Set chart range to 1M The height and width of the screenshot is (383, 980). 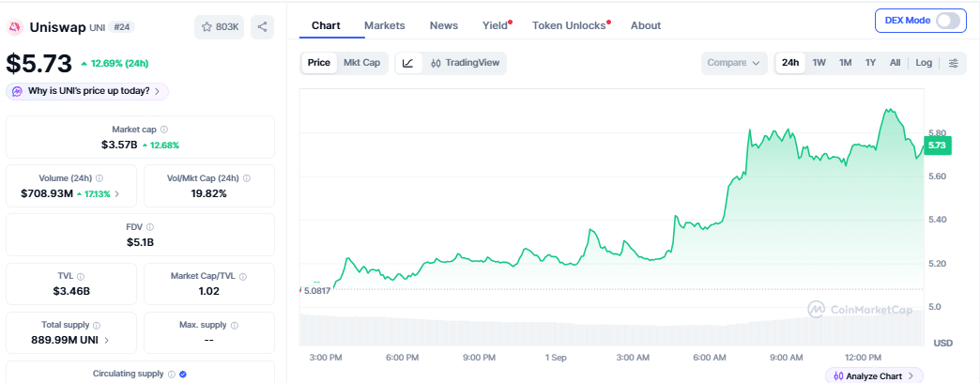[846, 63]
